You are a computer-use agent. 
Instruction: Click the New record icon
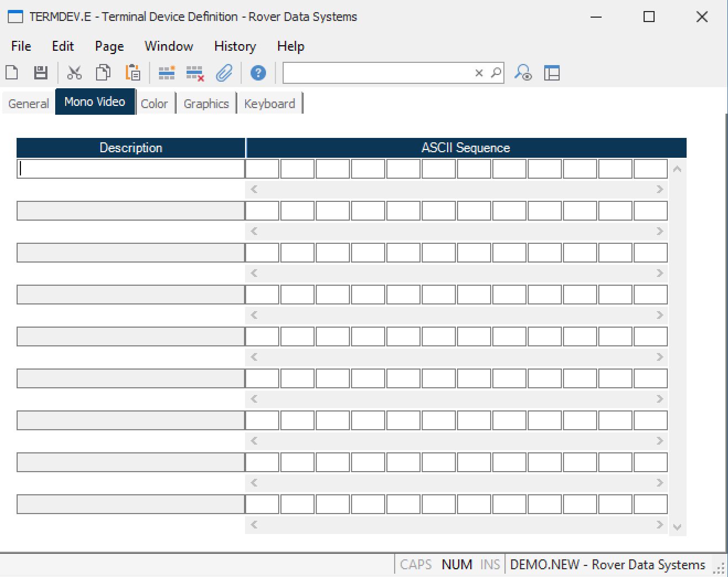pyautogui.click(x=12, y=73)
